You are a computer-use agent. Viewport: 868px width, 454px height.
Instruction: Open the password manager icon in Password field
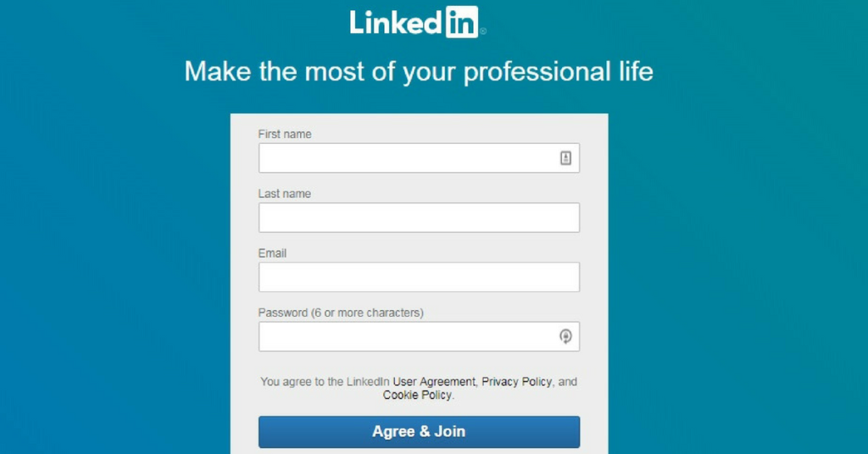click(565, 336)
